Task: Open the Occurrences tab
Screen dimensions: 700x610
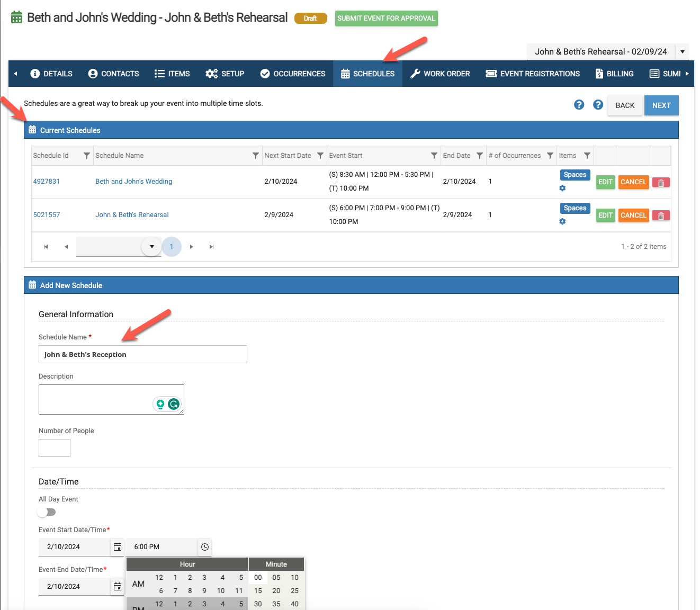Action: coord(293,74)
